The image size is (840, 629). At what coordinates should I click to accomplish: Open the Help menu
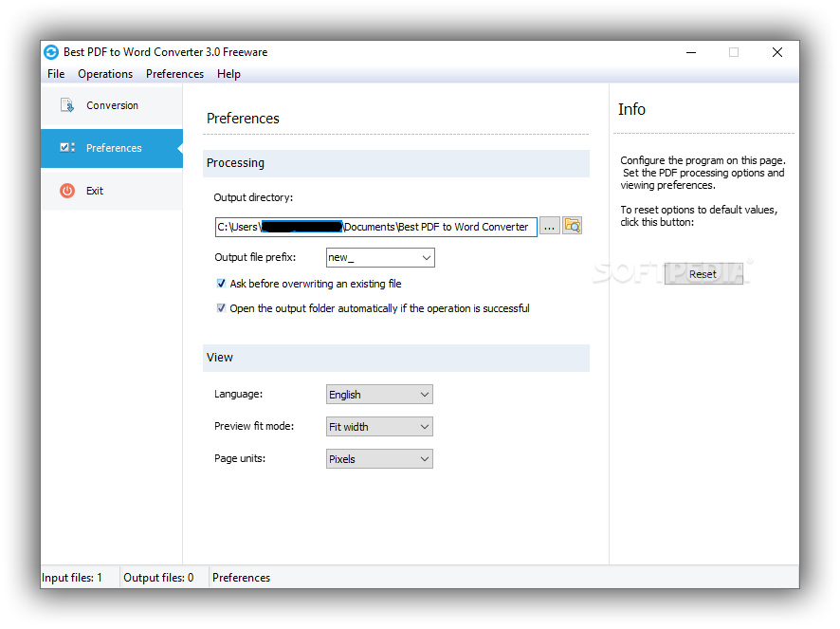tap(228, 73)
